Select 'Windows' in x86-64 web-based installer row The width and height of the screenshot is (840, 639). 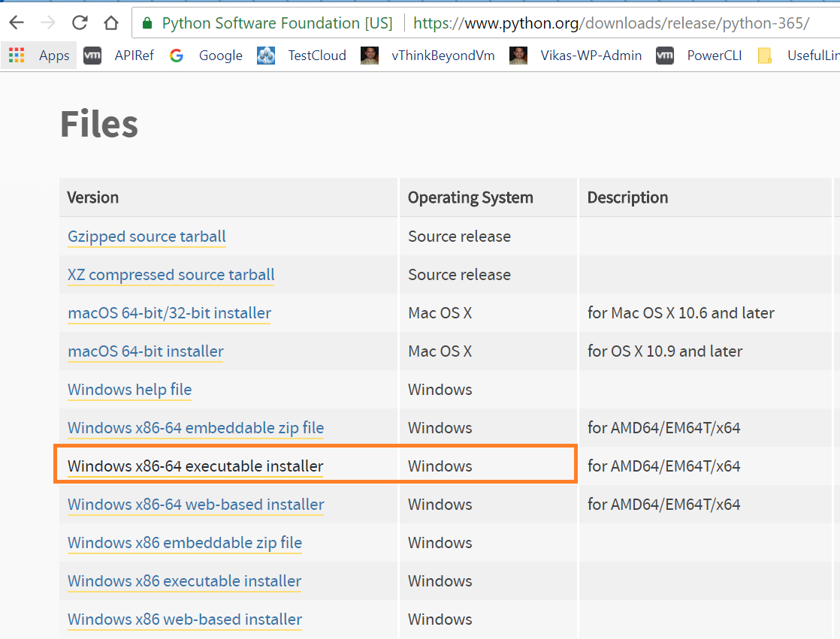coord(440,505)
